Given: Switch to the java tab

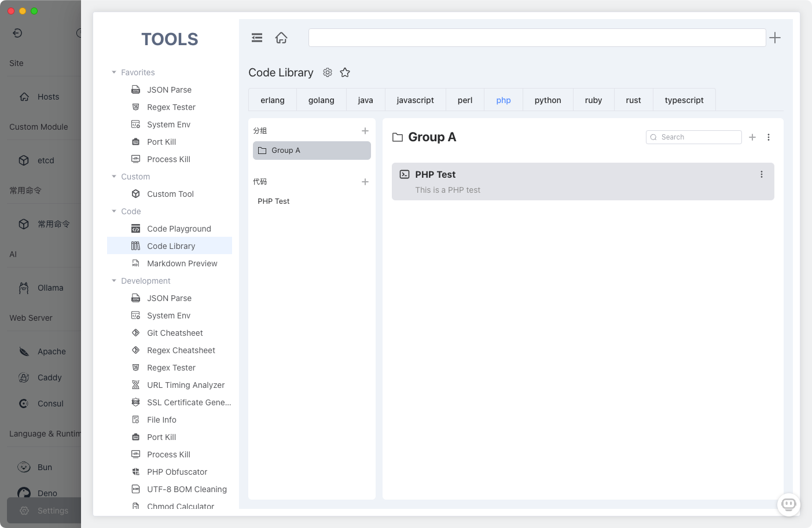Looking at the screenshot, I should pyautogui.click(x=365, y=100).
